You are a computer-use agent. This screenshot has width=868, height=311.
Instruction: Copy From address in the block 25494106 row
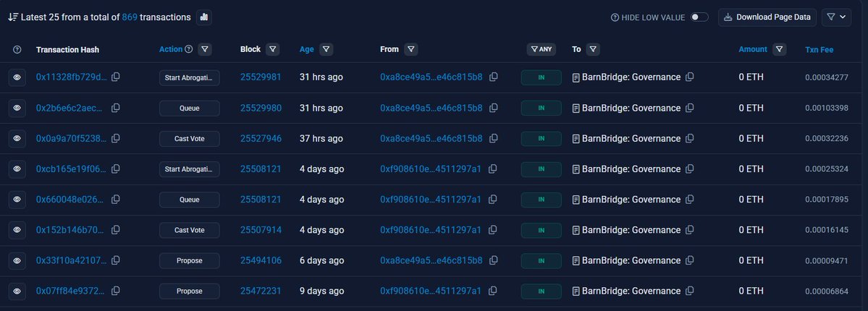[493, 260]
